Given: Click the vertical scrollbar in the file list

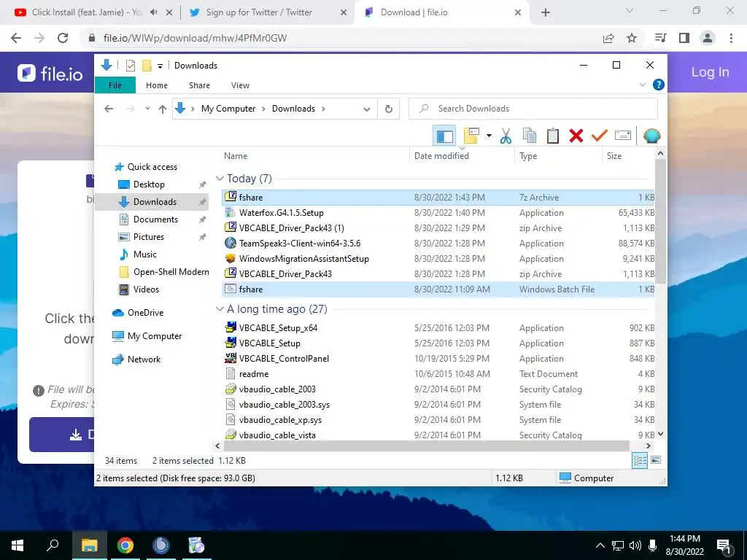Looking at the screenshot, I should tap(660, 222).
